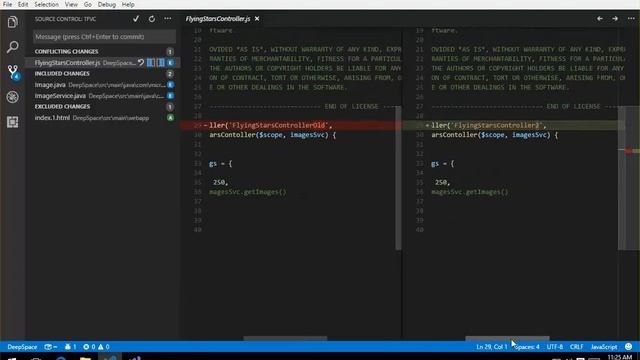Select FlyingStarsController.js in conflicting changes

(67, 63)
